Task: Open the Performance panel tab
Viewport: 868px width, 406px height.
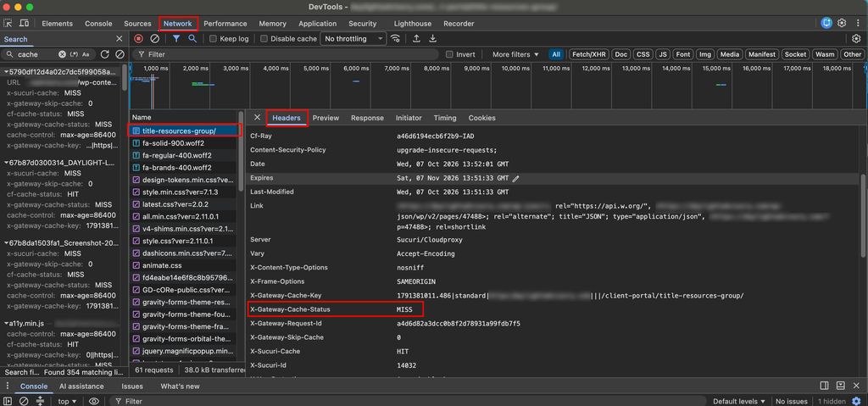Action: pos(225,23)
